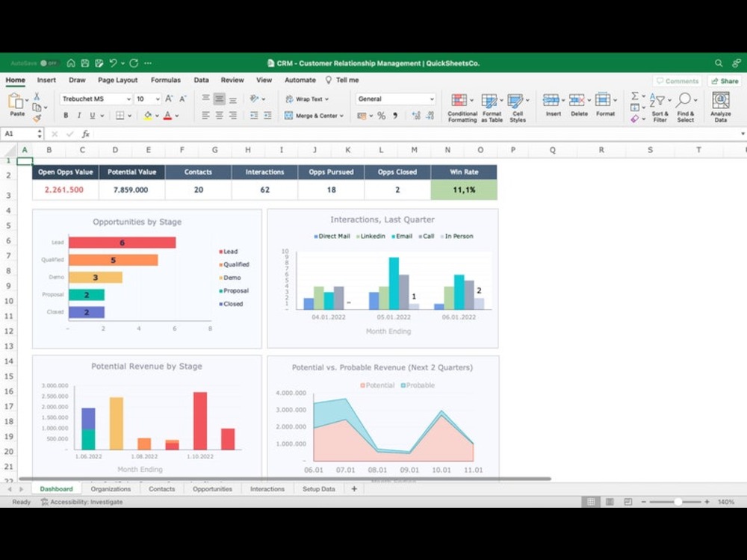Viewport: 747px width, 560px height.
Task: Switch to Page Layout view in status bar
Action: click(610, 502)
